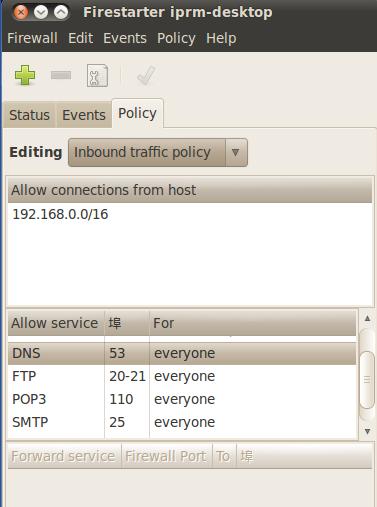Switch to the Status tab
The width and height of the screenshot is (377, 507).
click(29, 115)
